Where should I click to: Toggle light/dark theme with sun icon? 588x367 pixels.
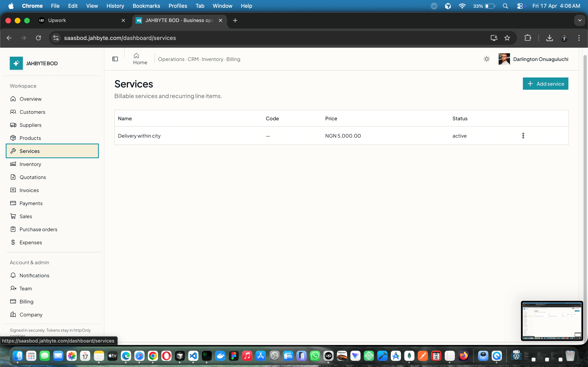(x=487, y=59)
